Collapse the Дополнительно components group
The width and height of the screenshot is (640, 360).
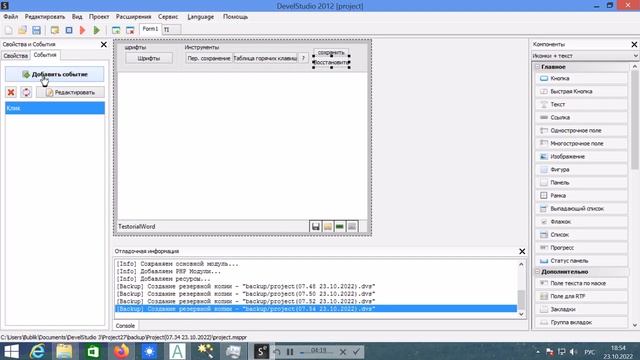tap(538, 271)
